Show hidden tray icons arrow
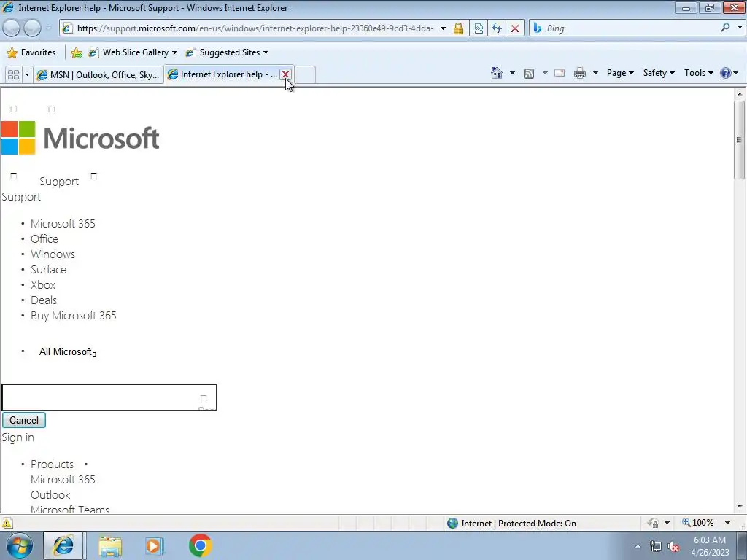Viewport: 747px width, 560px height. click(638, 547)
